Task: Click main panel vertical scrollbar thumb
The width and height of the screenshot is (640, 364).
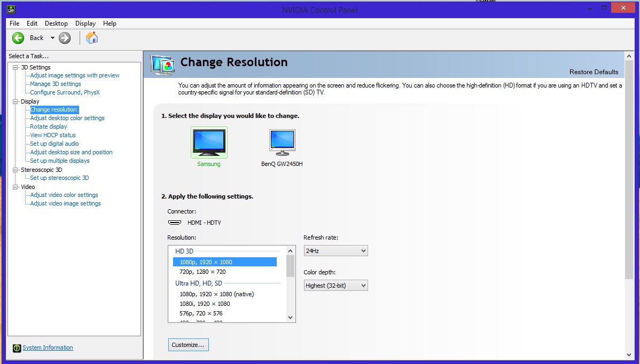Action: 629,170
